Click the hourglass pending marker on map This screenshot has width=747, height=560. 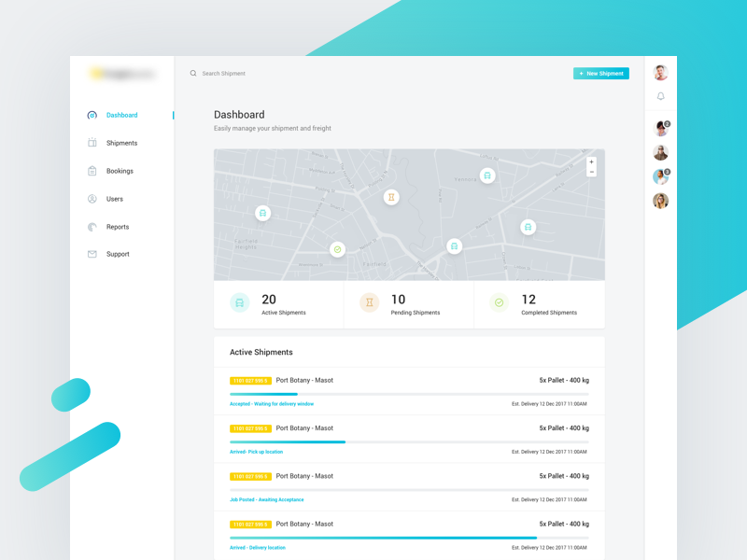coord(391,197)
